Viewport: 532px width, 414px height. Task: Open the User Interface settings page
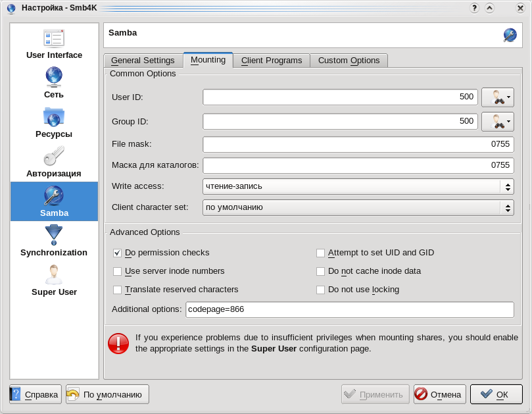coord(54,43)
